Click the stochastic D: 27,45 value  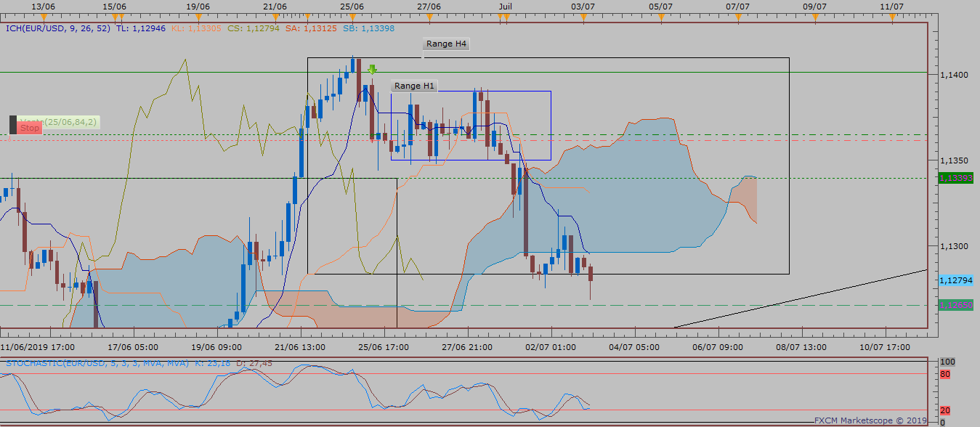pos(254,362)
